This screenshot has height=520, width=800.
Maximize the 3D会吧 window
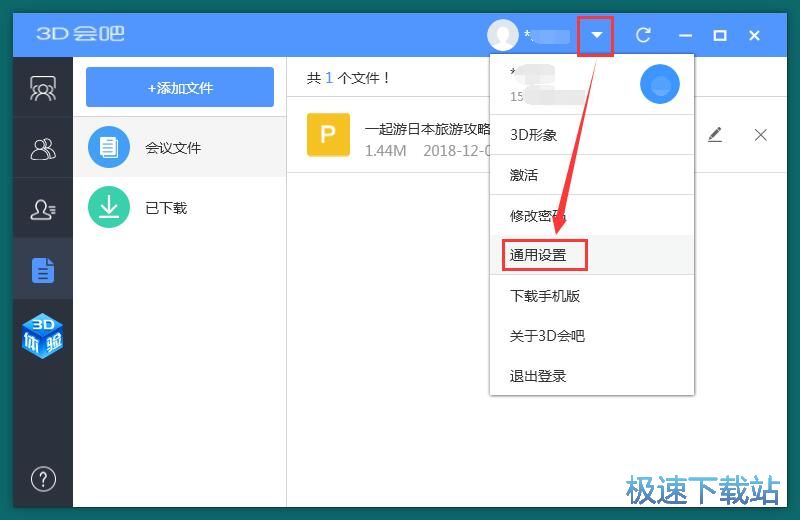click(x=720, y=35)
